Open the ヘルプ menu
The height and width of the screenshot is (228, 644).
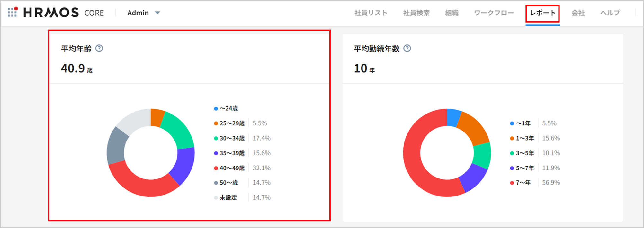610,13
